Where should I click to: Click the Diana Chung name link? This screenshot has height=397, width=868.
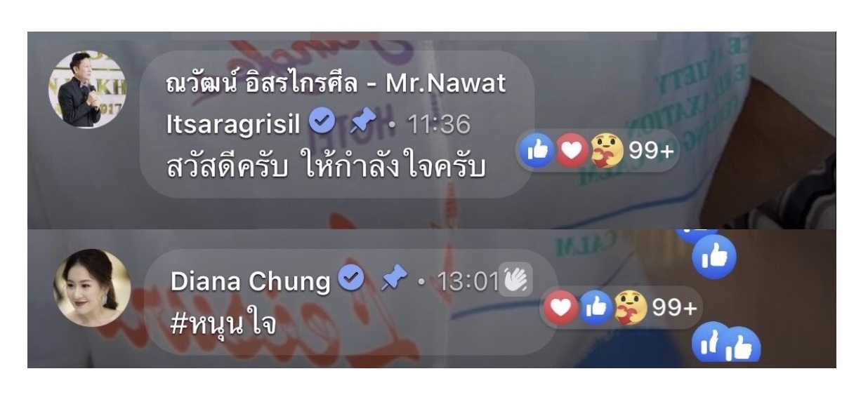tap(250, 281)
